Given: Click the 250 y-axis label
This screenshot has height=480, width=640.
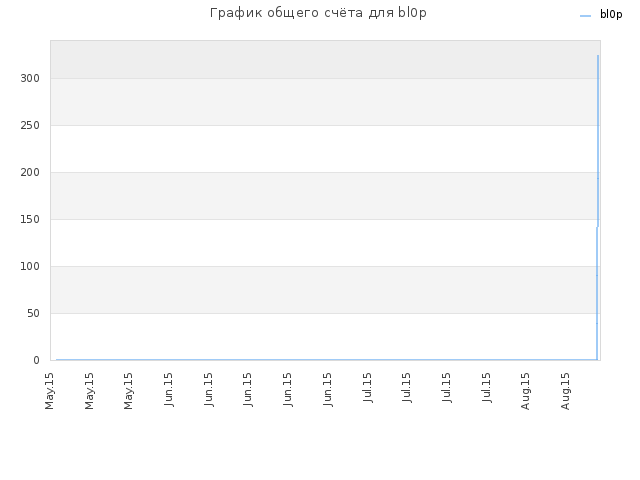Looking at the screenshot, I should 30,125.
